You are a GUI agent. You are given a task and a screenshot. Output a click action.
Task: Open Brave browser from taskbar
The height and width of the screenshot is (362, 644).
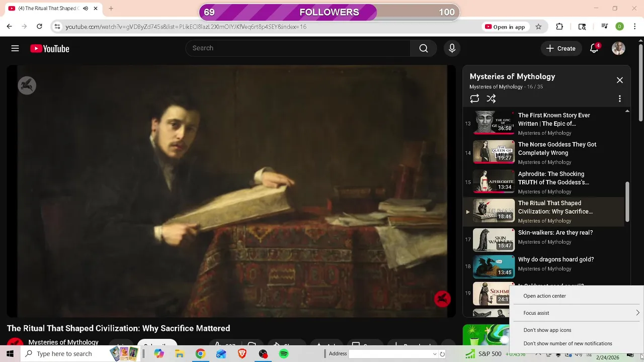pos(242,354)
